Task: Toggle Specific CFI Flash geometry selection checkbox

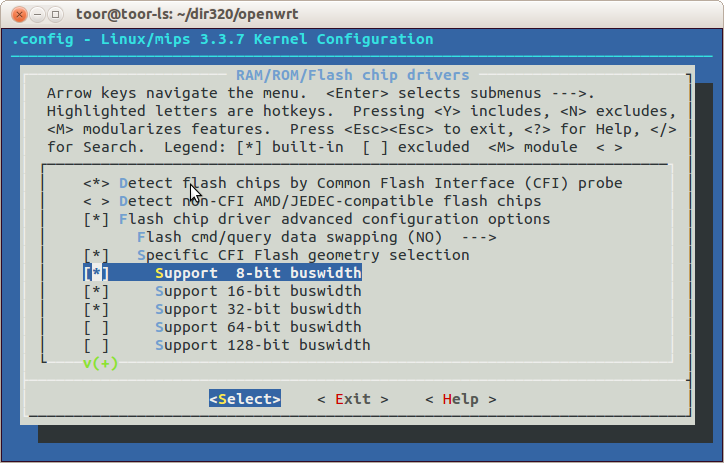Action: [x=97, y=255]
